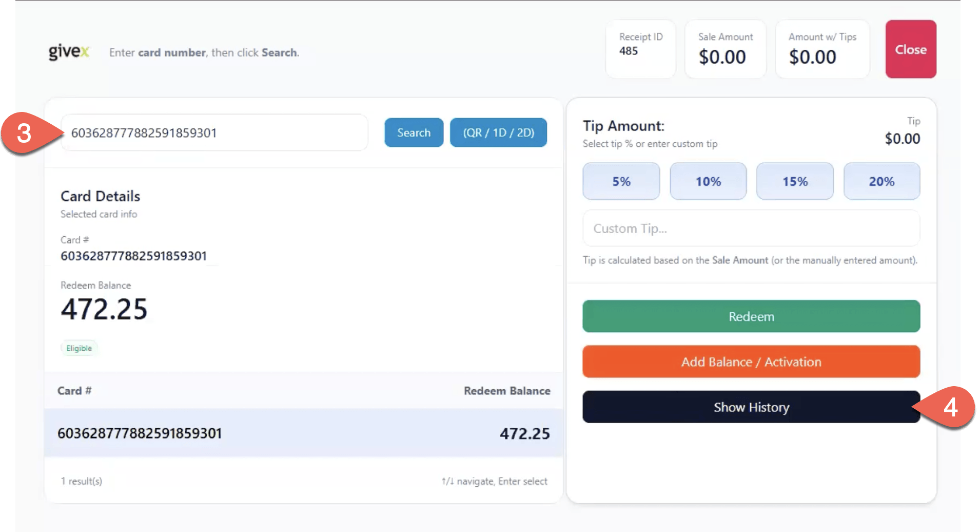Choose the 15% tip option
The width and height of the screenshot is (980, 532).
pos(795,181)
